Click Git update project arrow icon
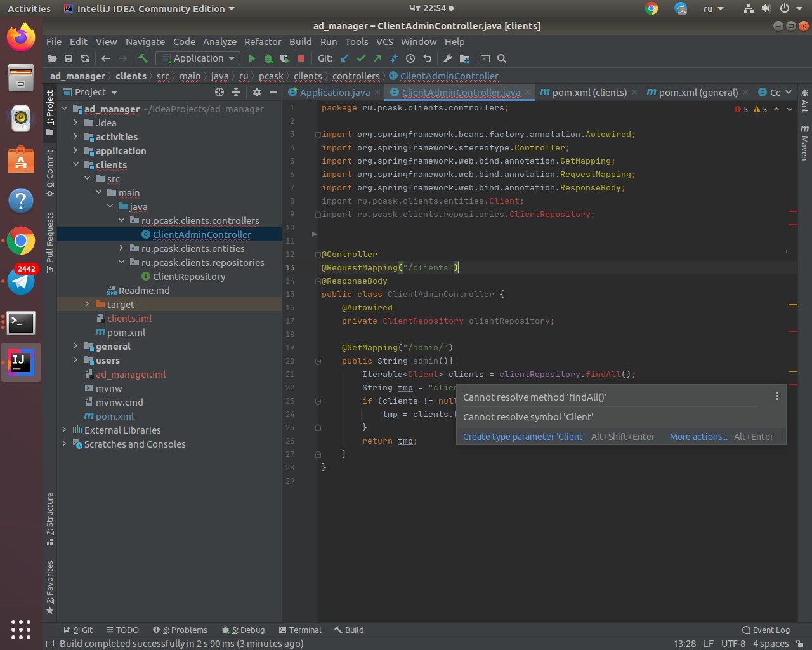The image size is (812, 650). pos(344,58)
